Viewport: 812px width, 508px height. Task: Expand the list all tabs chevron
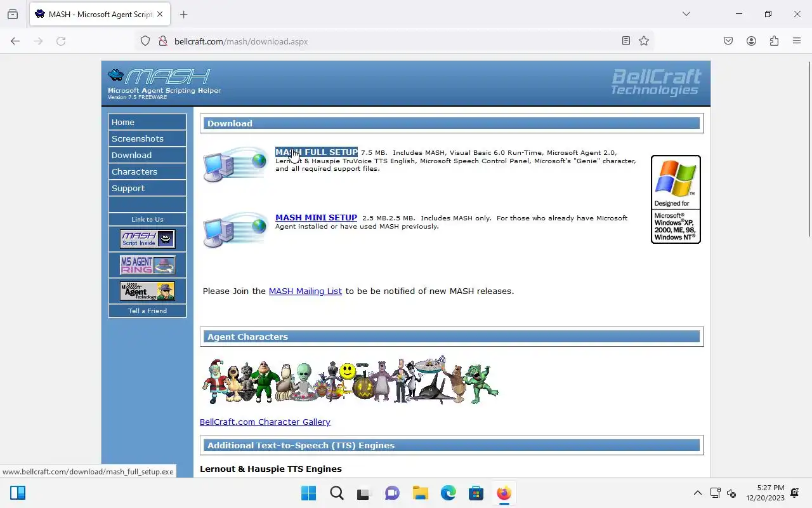click(x=686, y=14)
